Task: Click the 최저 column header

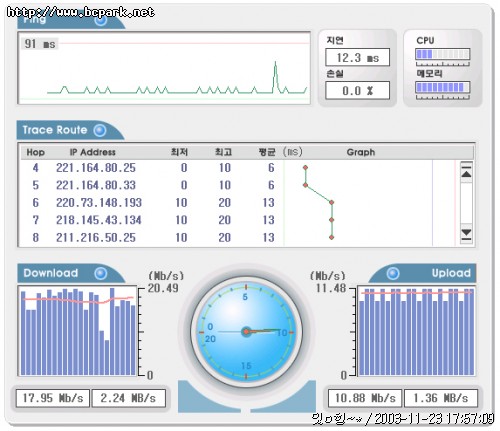Action: coord(179,152)
